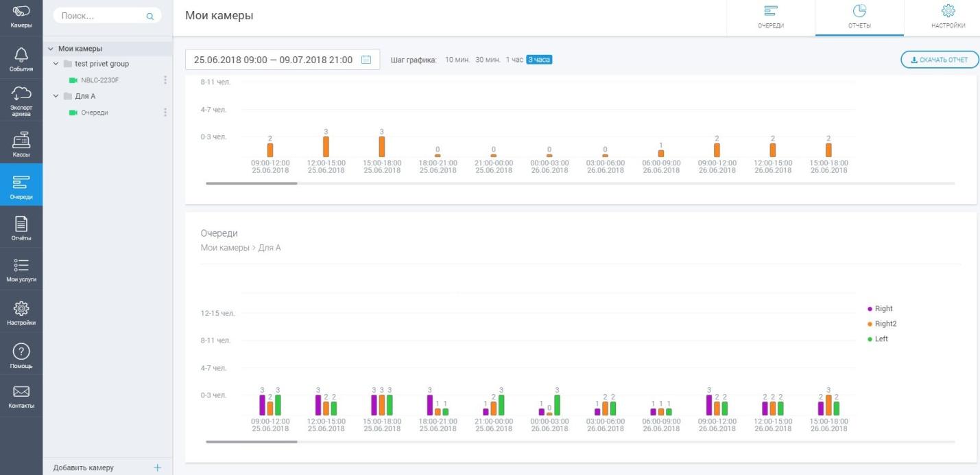This screenshot has width=980, height=475.
Task: Collapse the Мои камеры tree root
Action: [x=51, y=49]
